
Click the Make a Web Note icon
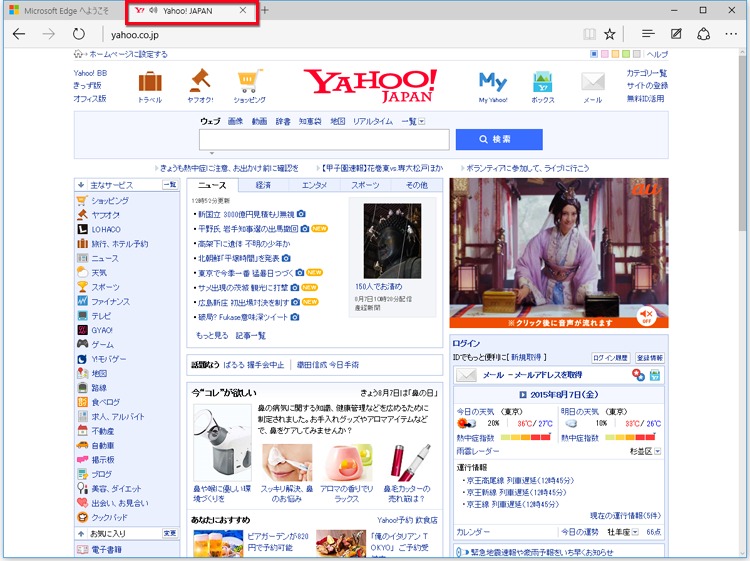pos(676,34)
